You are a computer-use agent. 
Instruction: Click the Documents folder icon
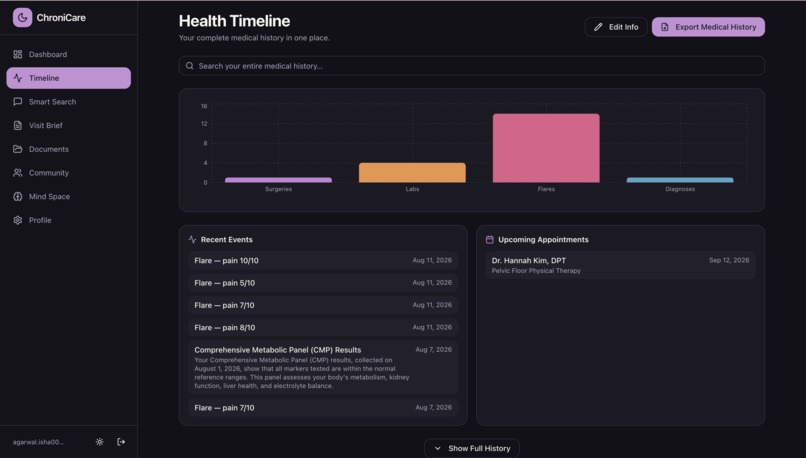pyautogui.click(x=17, y=149)
